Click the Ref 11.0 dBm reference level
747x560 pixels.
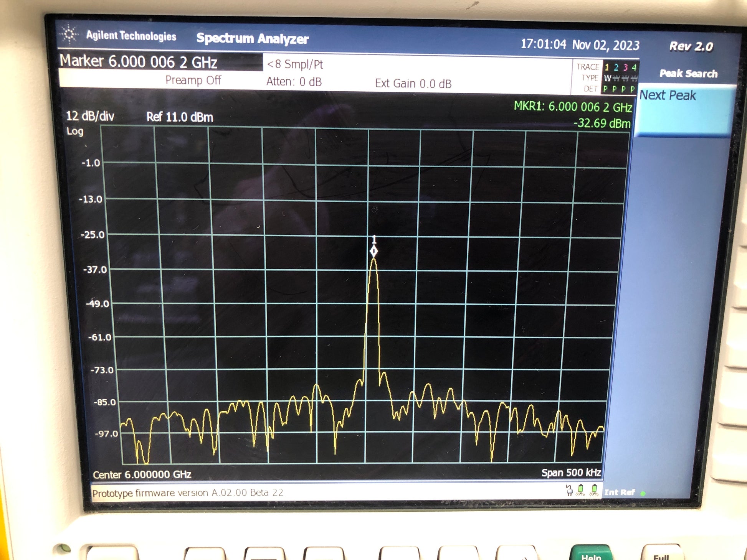[x=180, y=117]
